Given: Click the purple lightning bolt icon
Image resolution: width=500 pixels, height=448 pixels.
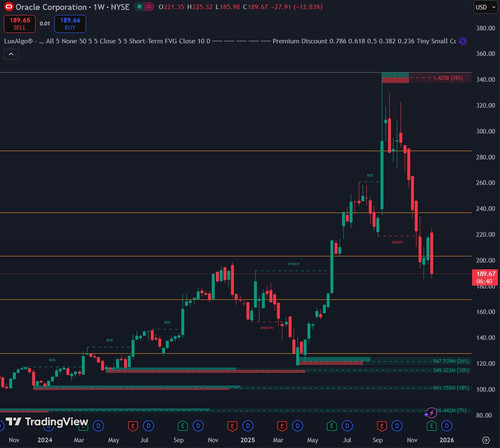Looking at the screenshot, I should pos(431,413).
